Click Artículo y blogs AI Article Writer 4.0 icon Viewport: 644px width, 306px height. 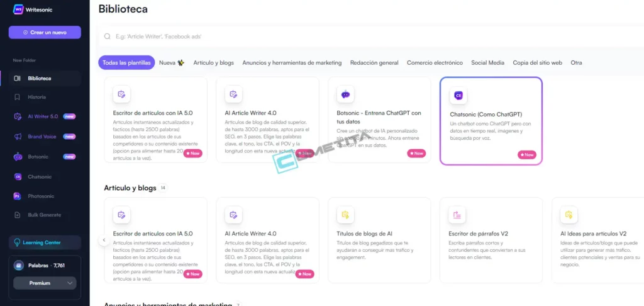[x=233, y=215]
